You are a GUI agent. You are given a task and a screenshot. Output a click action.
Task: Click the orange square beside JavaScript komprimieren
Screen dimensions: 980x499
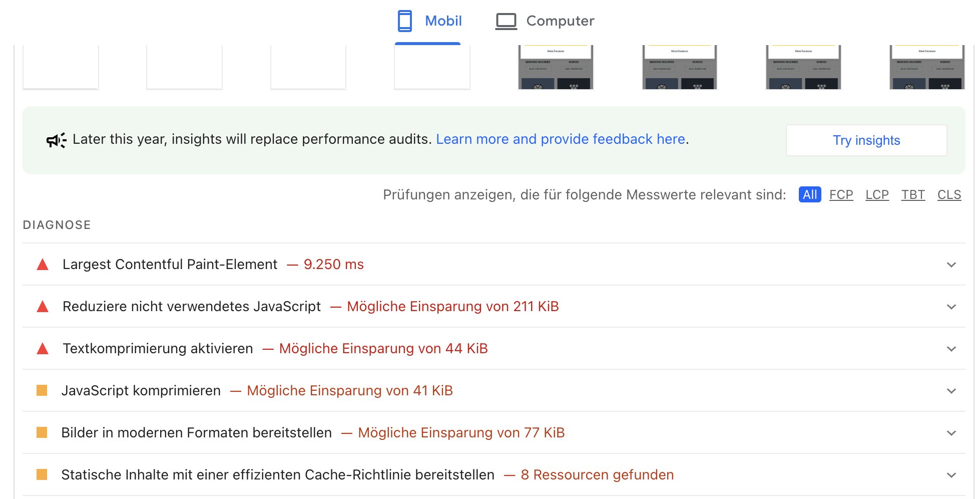coord(41,390)
